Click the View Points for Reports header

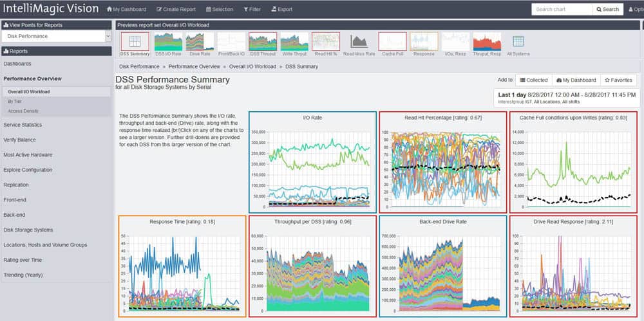tap(56, 25)
